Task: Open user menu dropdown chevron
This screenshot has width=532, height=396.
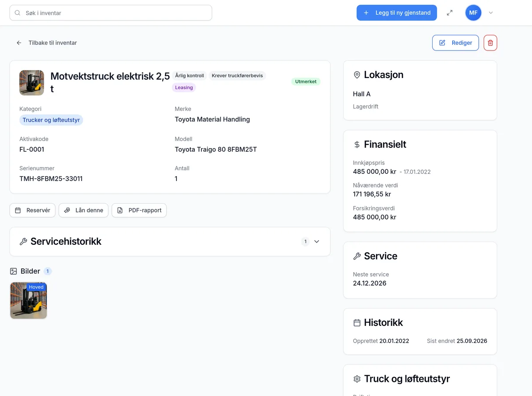Action: coord(491,13)
